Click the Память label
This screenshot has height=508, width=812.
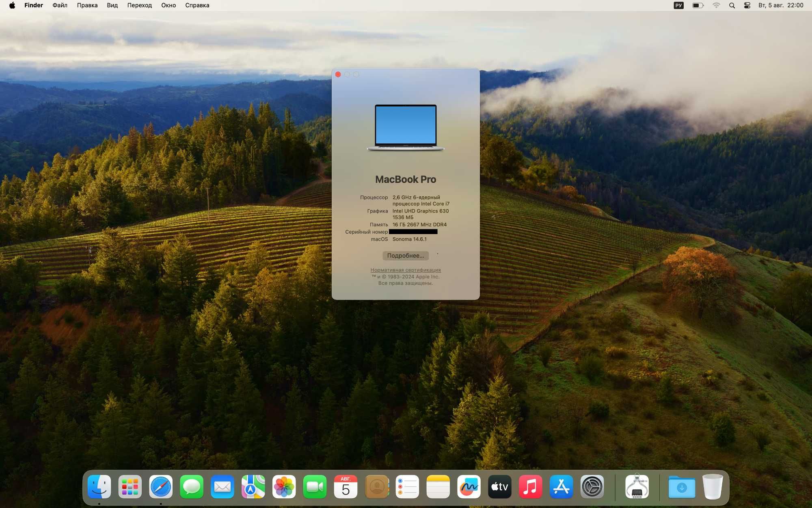[x=379, y=224]
